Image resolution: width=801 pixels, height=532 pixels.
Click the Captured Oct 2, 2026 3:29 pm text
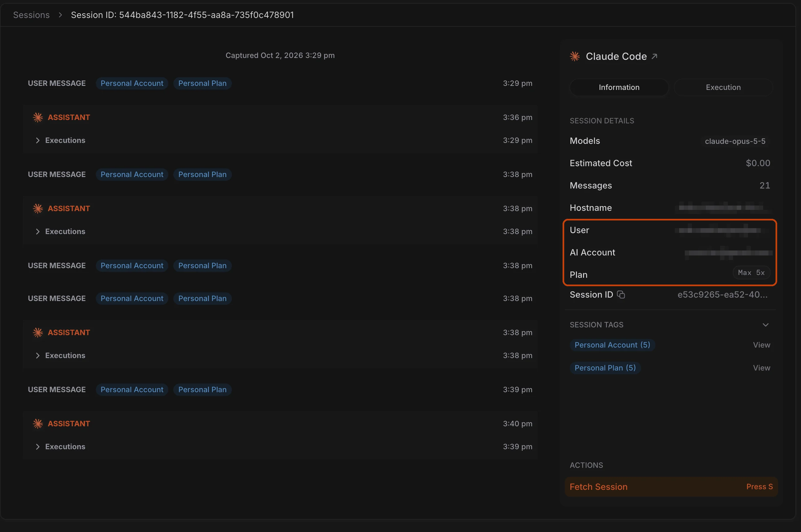(x=280, y=55)
